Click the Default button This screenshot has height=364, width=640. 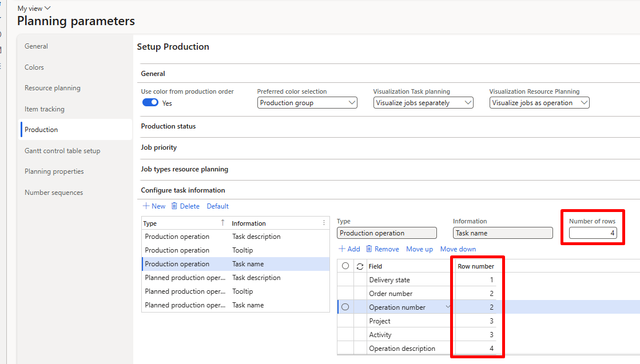pos(217,206)
